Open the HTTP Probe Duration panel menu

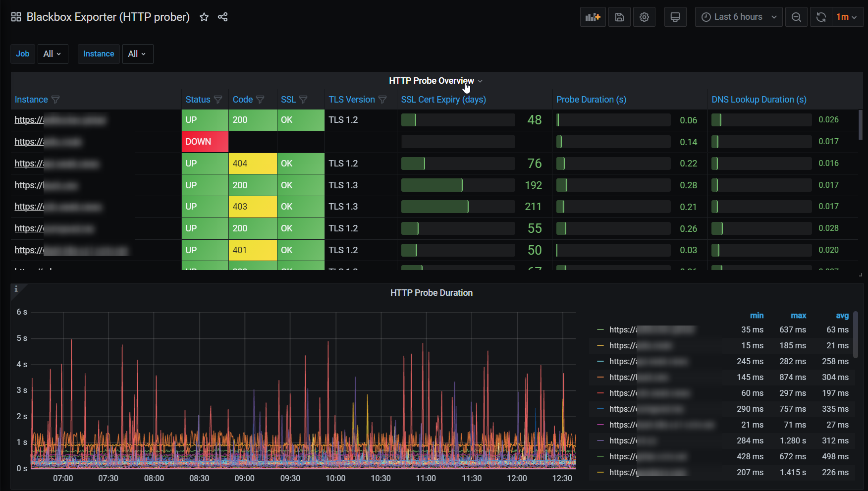click(431, 293)
